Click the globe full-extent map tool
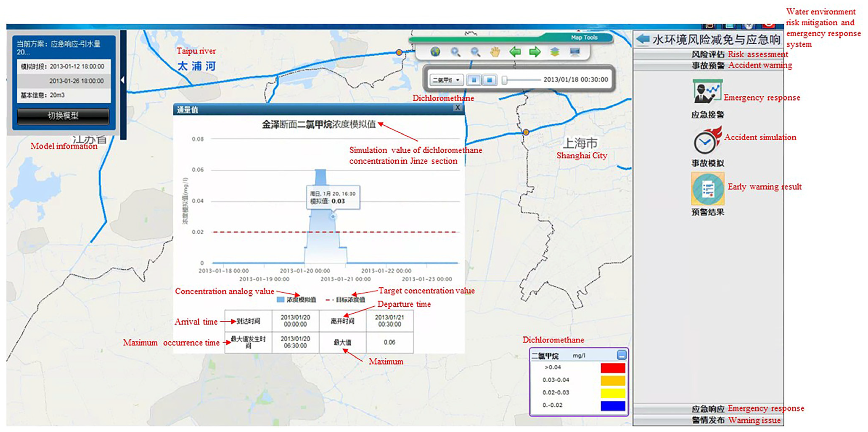 (x=435, y=52)
